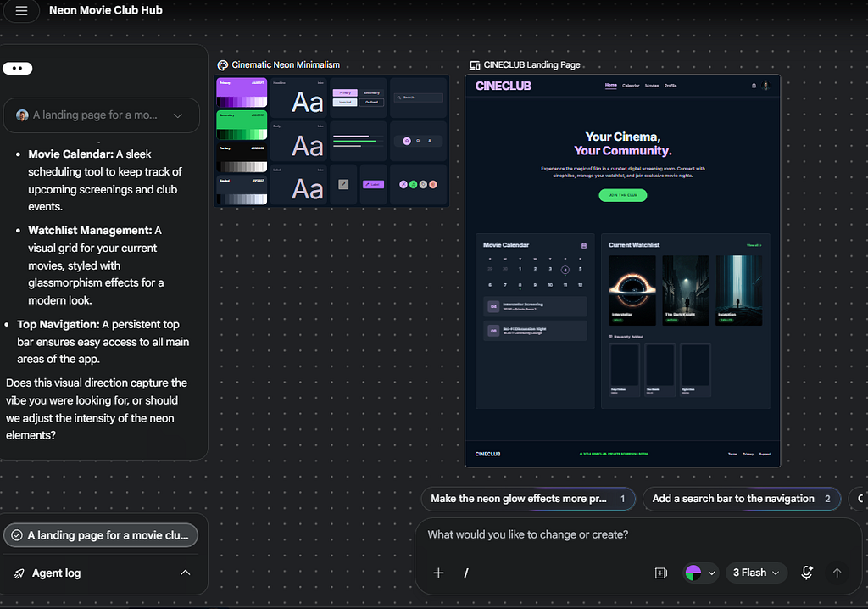This screenshot has height=609, width=868.
Task: Select day 4 in the Movie Calendar
Action: (x=565, y=270)
